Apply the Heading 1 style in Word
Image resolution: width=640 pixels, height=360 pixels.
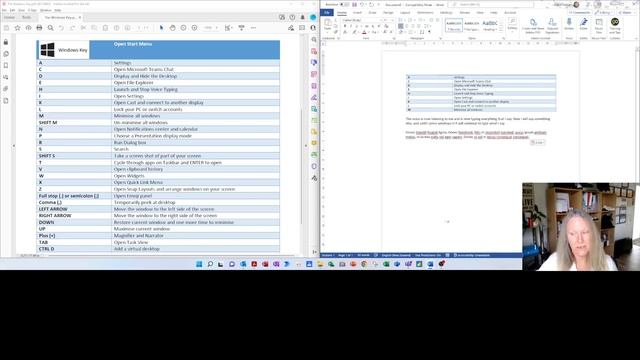click(x=490, y=25)
